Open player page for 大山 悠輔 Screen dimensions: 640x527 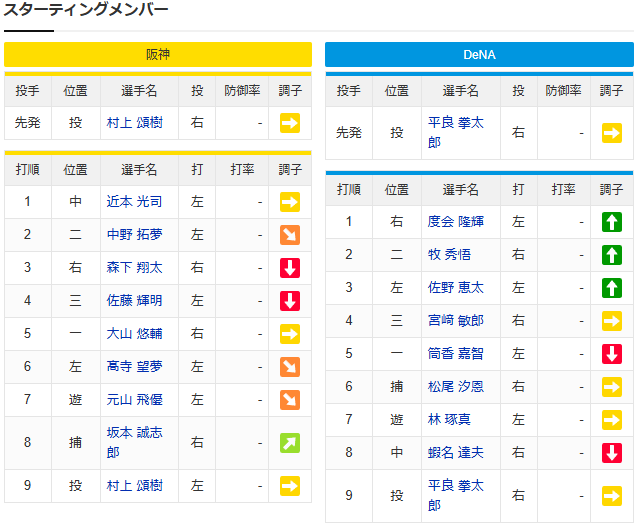pos(134,334)
